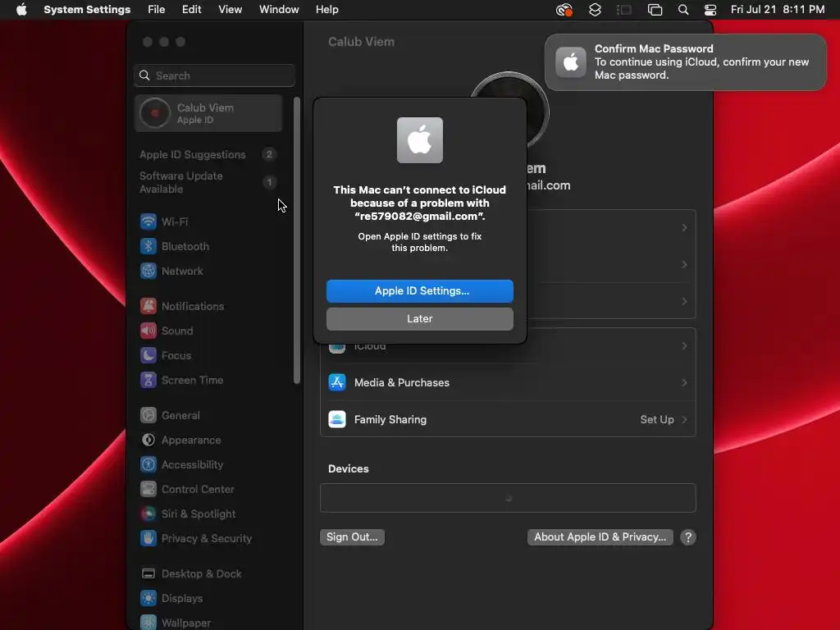Click the Apple ID Settings… button
Screen dimensions: 840x630
click(419, 291)
